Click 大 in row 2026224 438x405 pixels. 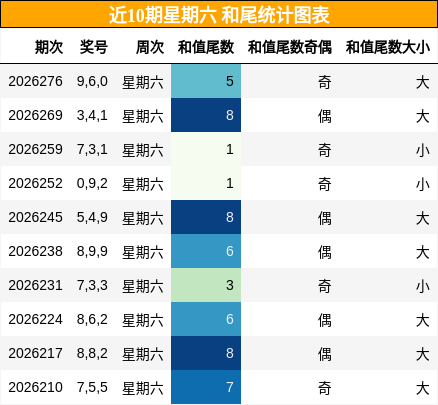(x=423, y=320)
